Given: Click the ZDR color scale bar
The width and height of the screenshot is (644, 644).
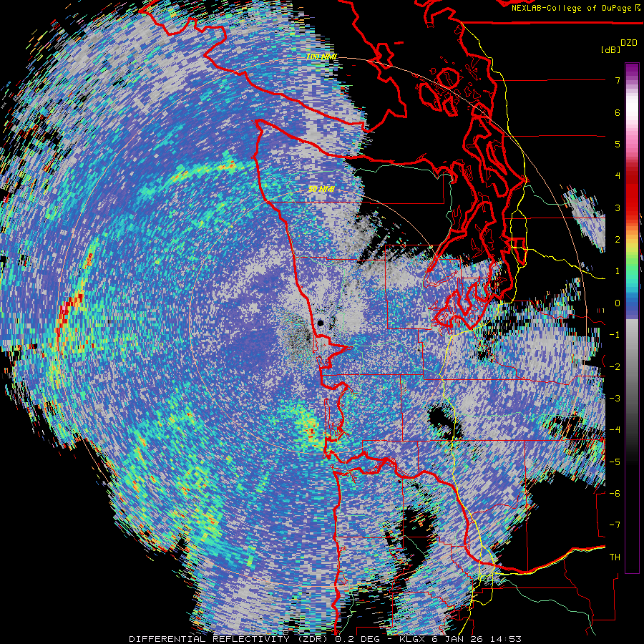Looking at the screenshot, I should 632,318.
